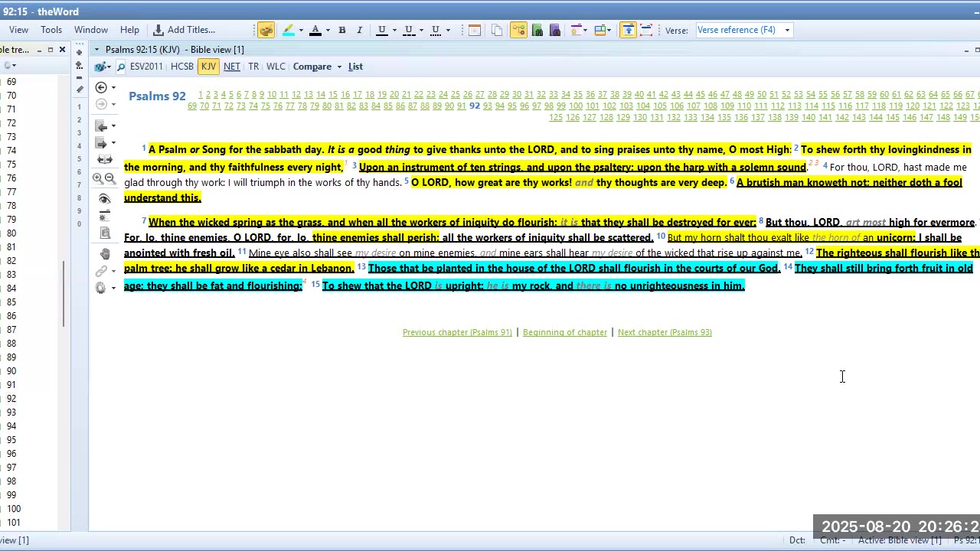Switch to the TR translation tab

(253, 67)
